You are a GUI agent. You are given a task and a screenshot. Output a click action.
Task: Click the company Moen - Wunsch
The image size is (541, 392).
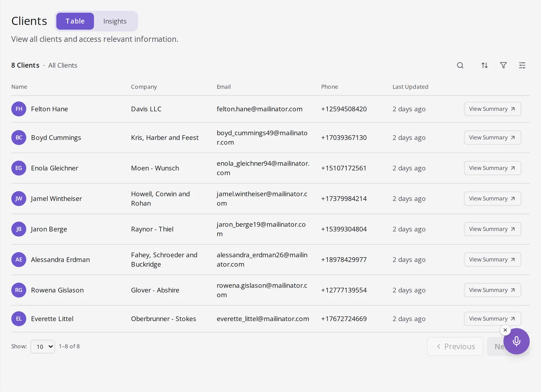coord(155,168)
